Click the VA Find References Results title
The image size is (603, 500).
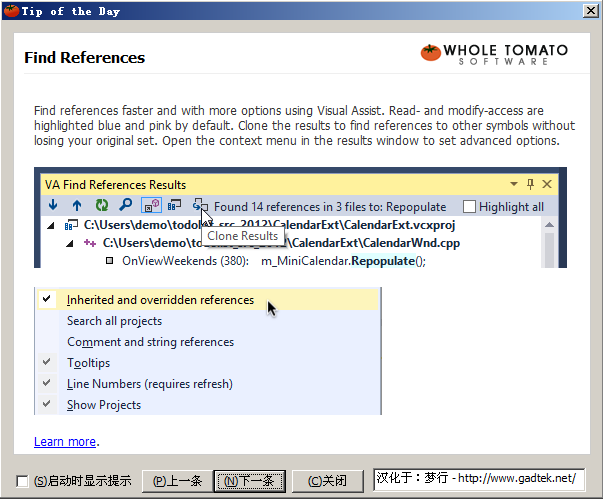point(115,185)
